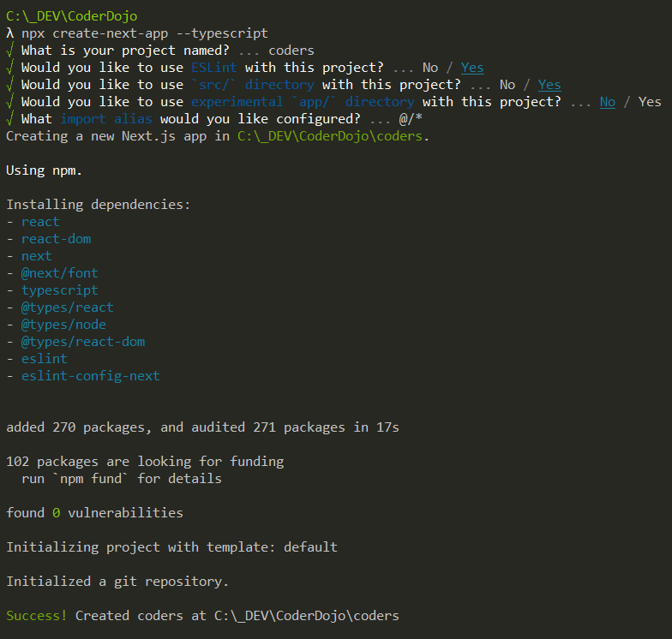Click the react-dom dependency entry
This screenshot has width=672, height=639.
point(56,239)
